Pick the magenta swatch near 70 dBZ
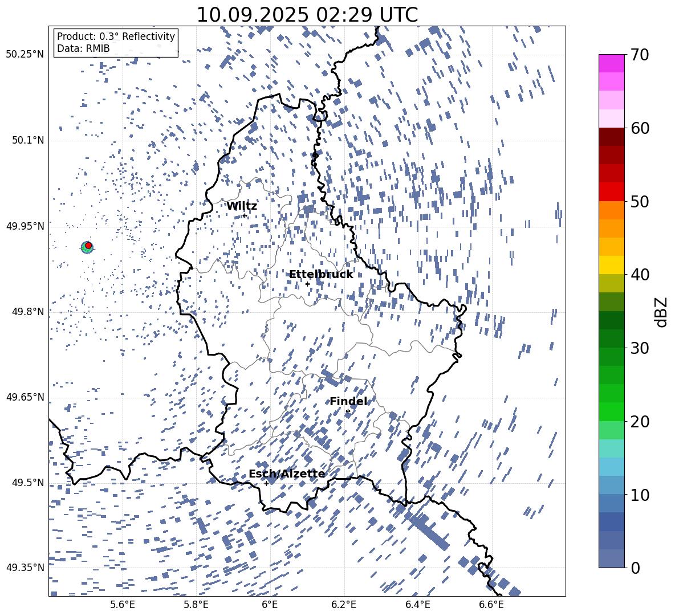The height and width of the screenshot is (616, 675). click(x=611, y=64)
